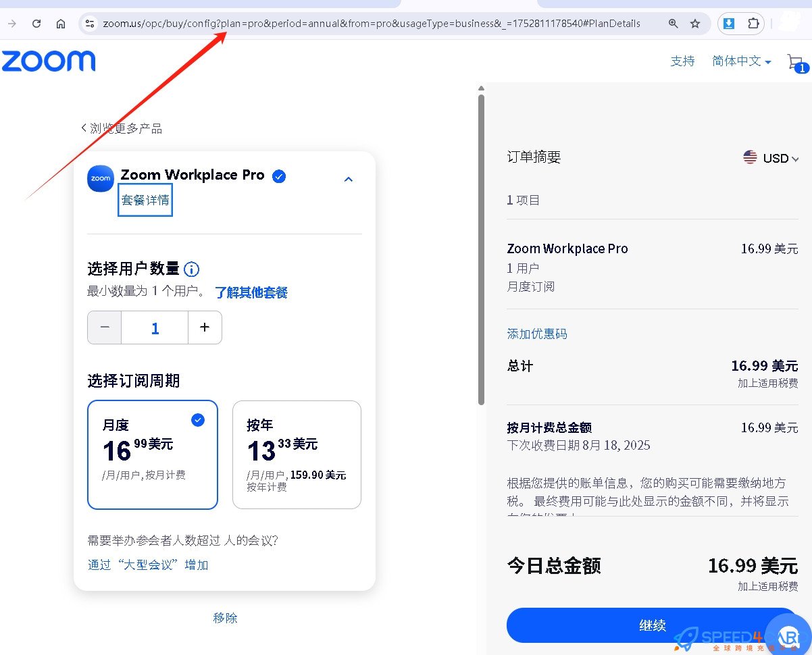Image resolution: width=812 pixels, height=655 pixels.
Task: Open the download extension icon
Action: pyautogui.click(x=729, y=24)
